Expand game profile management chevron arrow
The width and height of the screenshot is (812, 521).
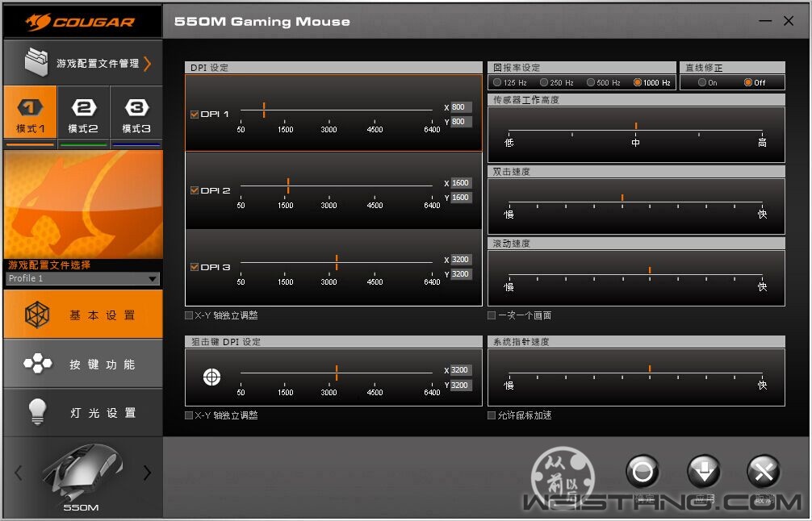pyautogui.click(x=148, y=64)
